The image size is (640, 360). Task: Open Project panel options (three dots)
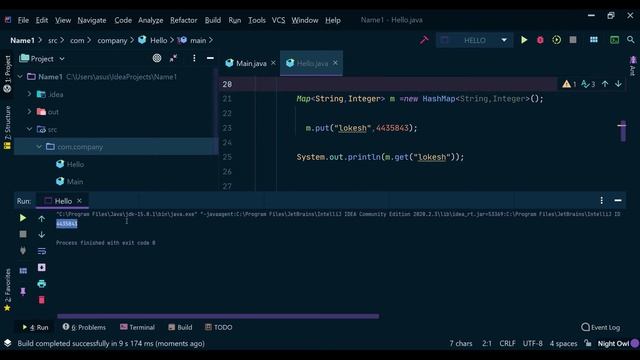(x=194, y=58)
